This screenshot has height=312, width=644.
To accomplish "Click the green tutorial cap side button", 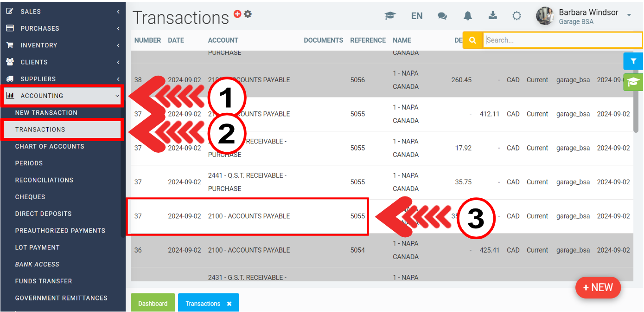I will click(633, 82).
